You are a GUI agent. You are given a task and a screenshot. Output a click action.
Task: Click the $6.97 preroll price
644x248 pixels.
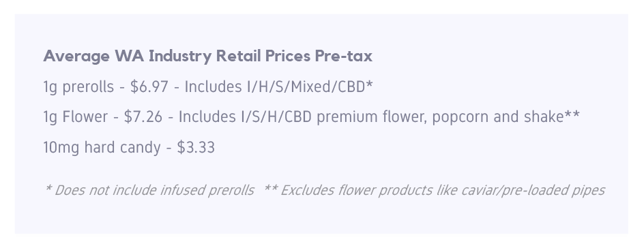149,87
